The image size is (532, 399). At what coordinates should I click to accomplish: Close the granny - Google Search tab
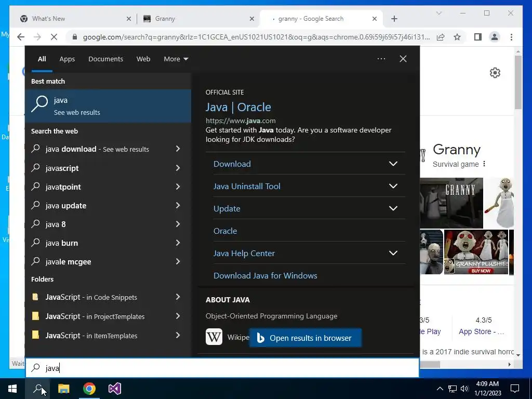(x=375, y=19)
